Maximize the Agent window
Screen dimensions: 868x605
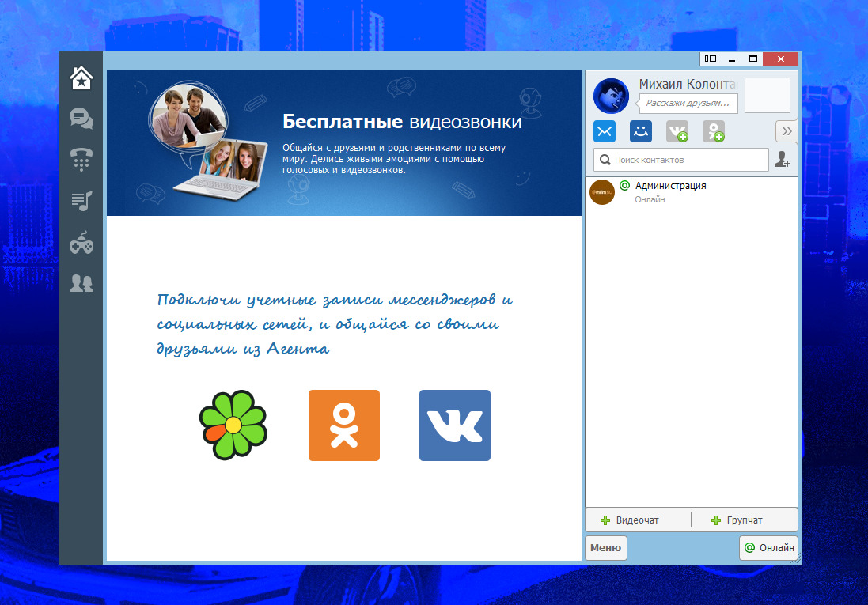(x=752, y=59)
